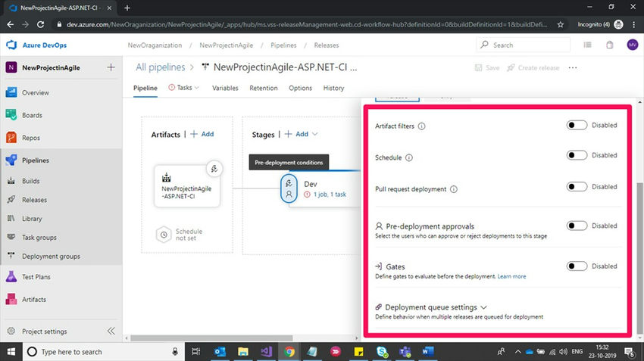Screen dimensions: 644x361
Task: Click the Azure DevOps logo icon
Action: (x=11, y=45)
